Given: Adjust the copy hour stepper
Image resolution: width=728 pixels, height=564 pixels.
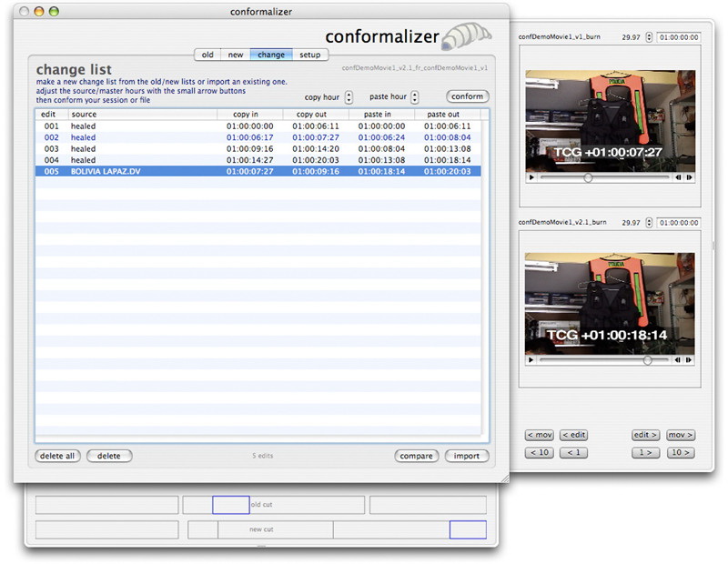Looking at the screenshot, I should point(349,96).
